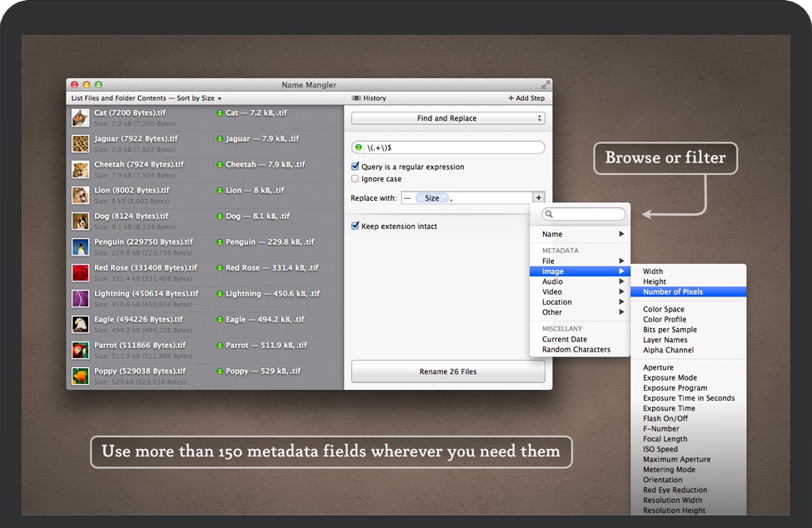
Task: Uncheck Keep extension intact
Action: 355,226
